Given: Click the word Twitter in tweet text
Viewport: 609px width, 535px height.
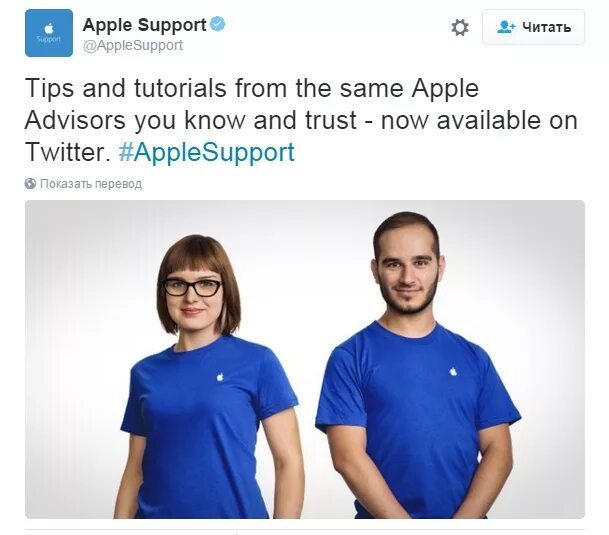Looking at the screenshot, I should click(x=65, y=152).
